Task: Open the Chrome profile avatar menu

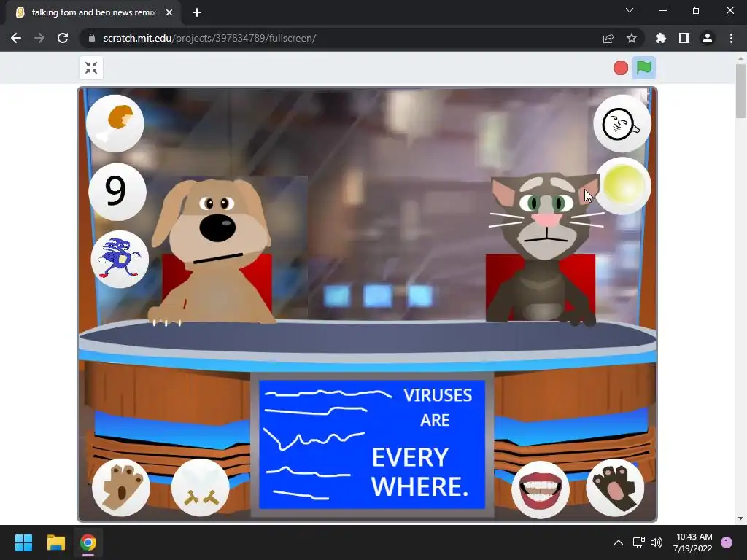Action: tap(708, 38)
